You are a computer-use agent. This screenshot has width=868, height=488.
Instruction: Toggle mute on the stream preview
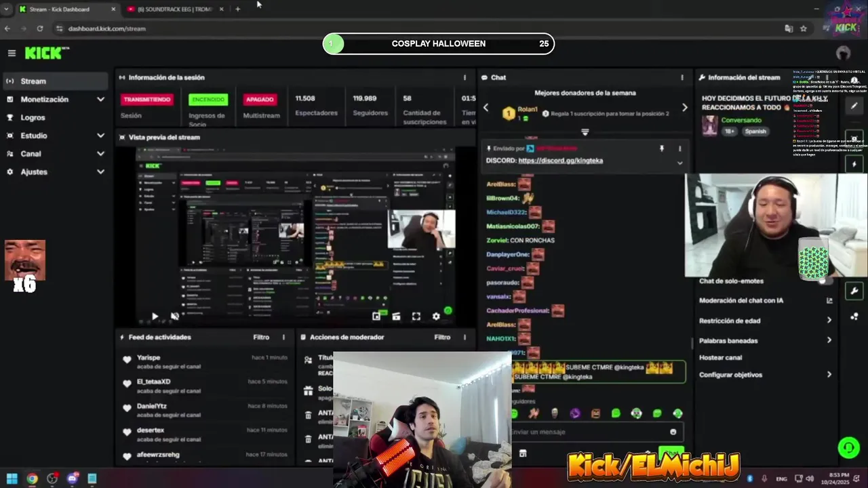coord(174,316)
